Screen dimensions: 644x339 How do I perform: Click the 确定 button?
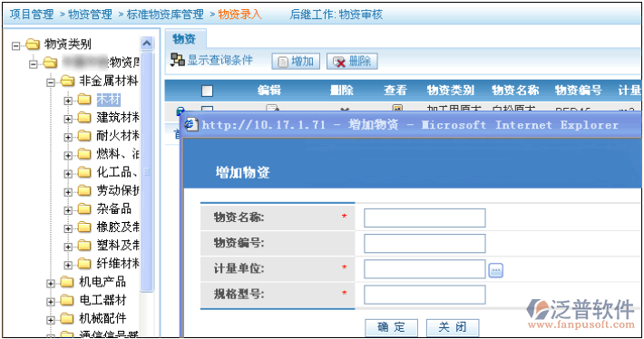click(391, 327)
